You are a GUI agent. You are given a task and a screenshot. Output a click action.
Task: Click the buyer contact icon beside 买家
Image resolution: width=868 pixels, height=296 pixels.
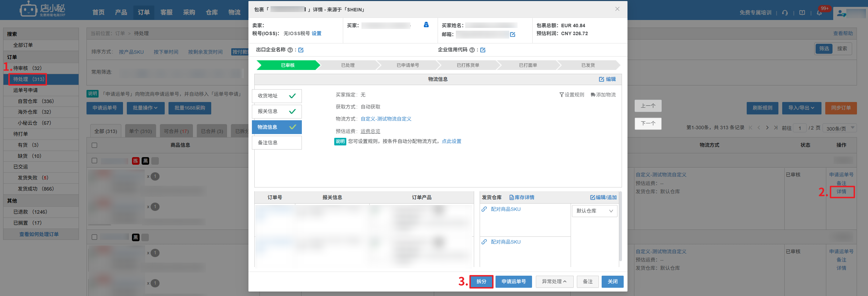(426, 25)
